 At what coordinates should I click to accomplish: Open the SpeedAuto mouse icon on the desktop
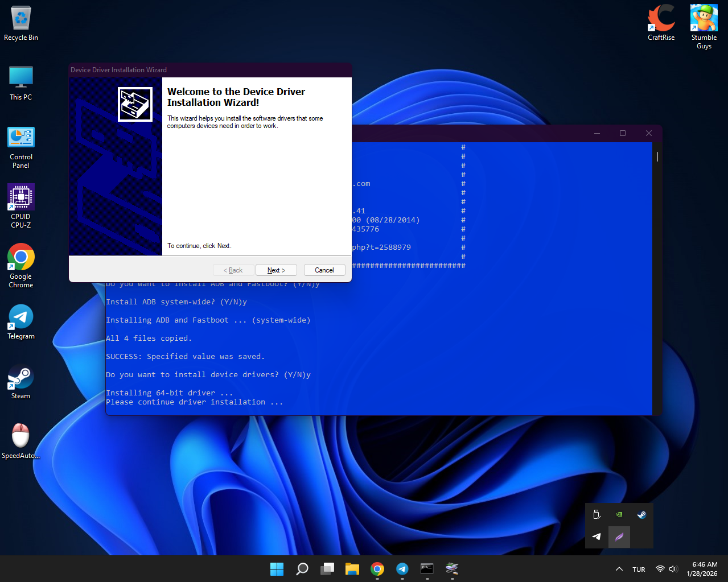[21, 441]
